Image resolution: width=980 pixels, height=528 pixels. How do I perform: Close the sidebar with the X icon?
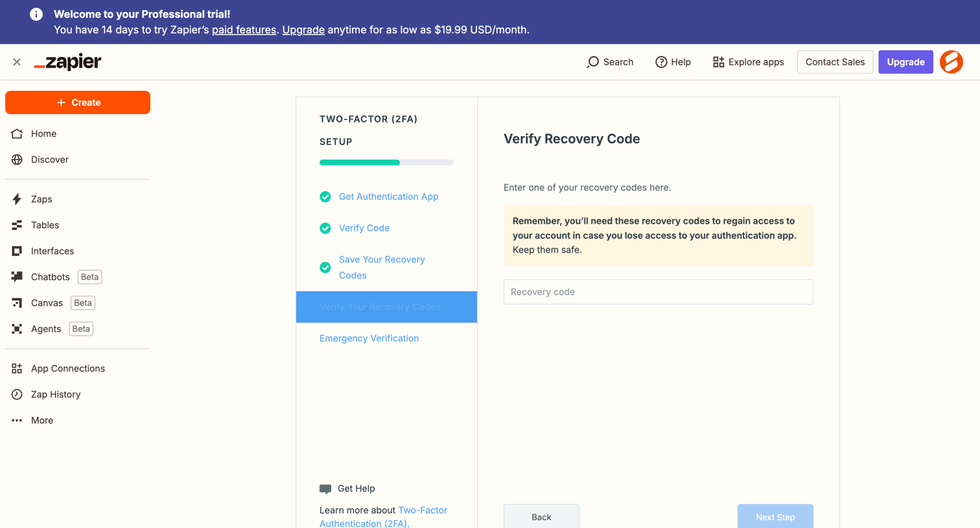click(17, 62)
